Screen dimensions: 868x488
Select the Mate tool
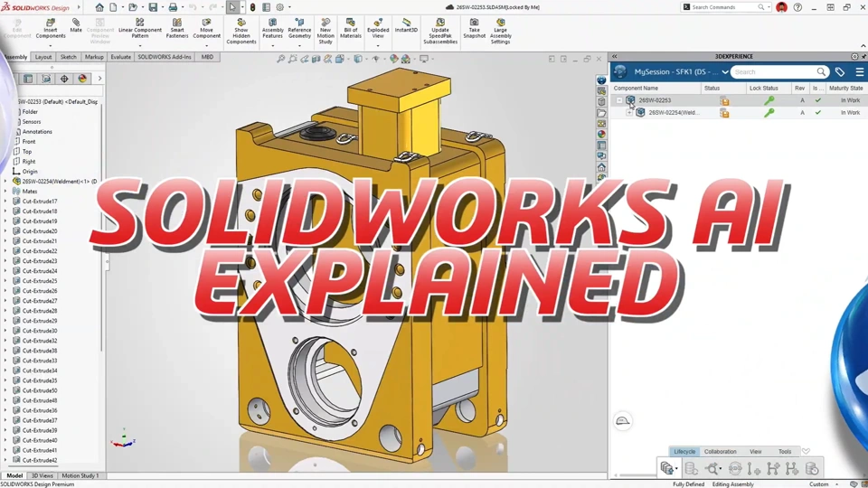tap(76, 26)
